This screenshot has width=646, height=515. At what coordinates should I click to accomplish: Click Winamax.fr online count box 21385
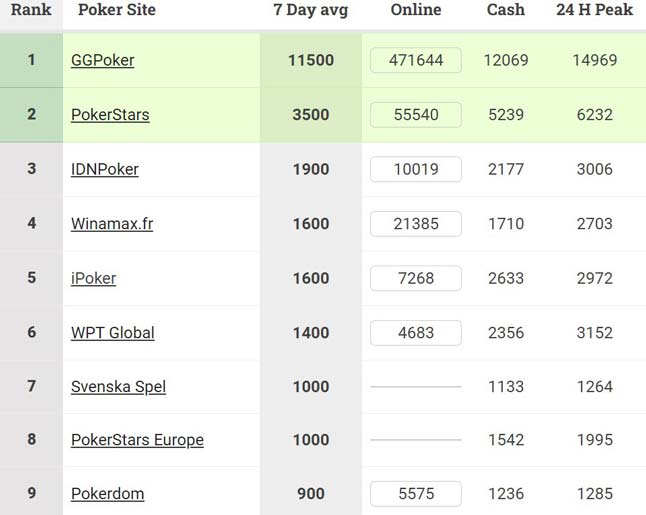click(416, 223)
